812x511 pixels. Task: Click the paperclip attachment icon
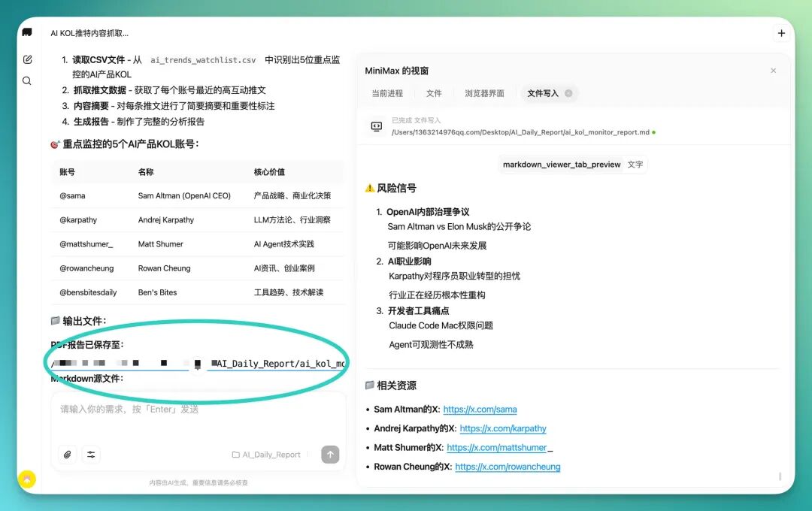[x=68, y=455]
